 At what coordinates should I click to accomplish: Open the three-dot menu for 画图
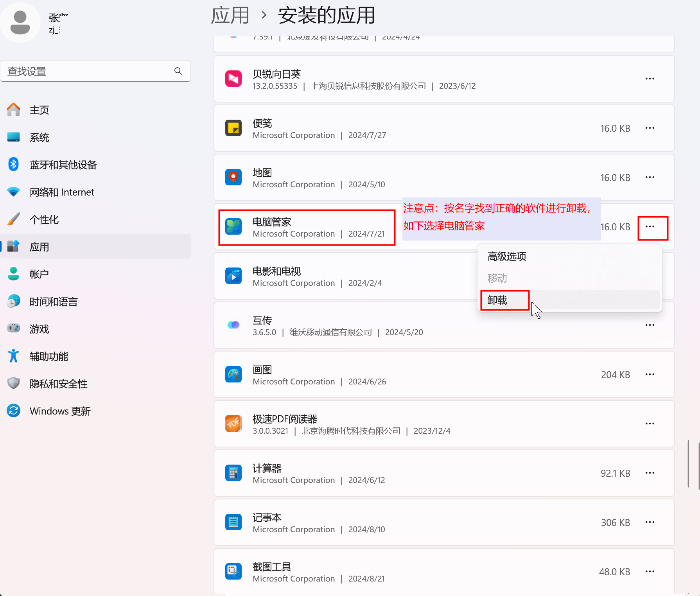point(650,374)
